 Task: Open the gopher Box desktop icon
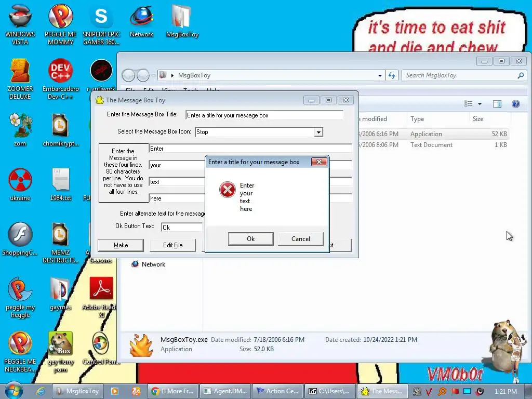pos(60,352)
